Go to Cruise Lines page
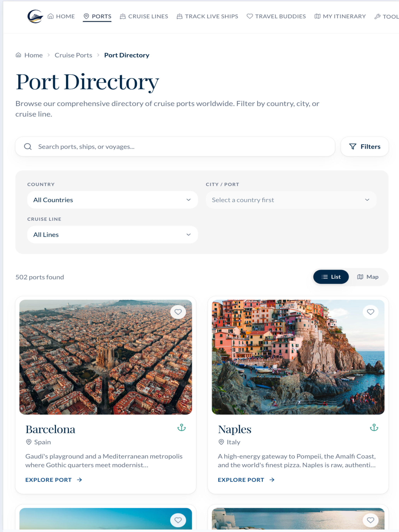The height and width of the screenshot is (532, 399). click(x=144, y=16)
